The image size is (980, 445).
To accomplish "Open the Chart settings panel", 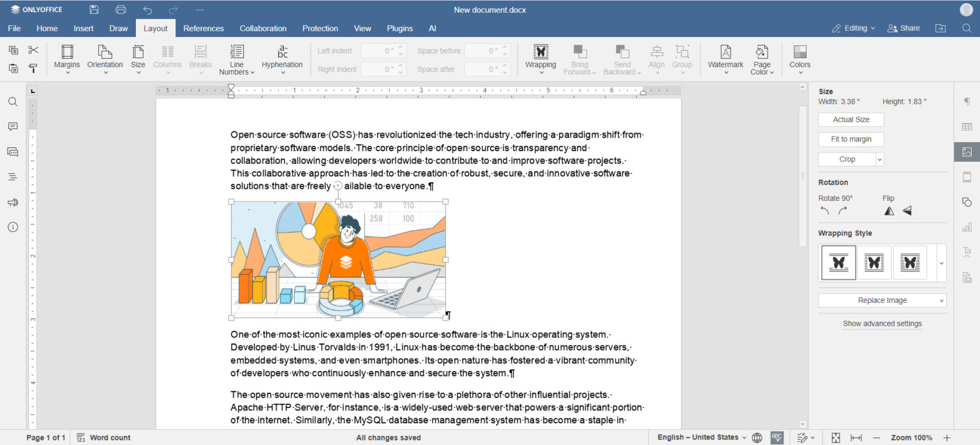I will [967, 226].
